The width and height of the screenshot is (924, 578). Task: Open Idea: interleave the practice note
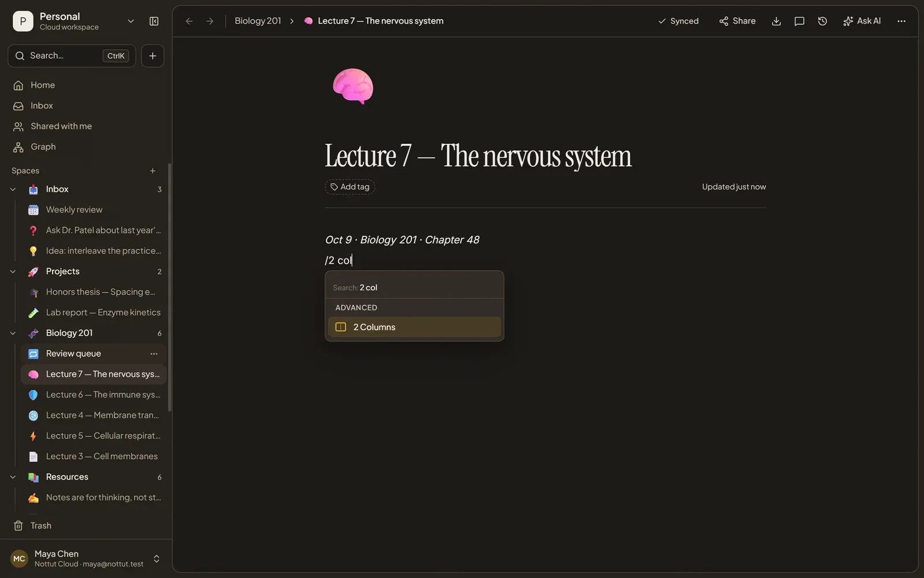click(x=94, y=251)
